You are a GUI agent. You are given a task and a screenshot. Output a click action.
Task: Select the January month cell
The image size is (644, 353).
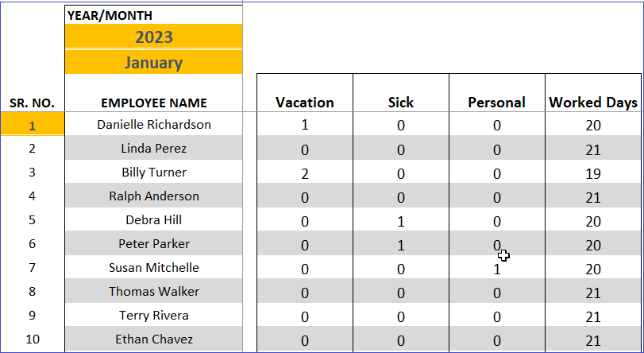[153, 62]
